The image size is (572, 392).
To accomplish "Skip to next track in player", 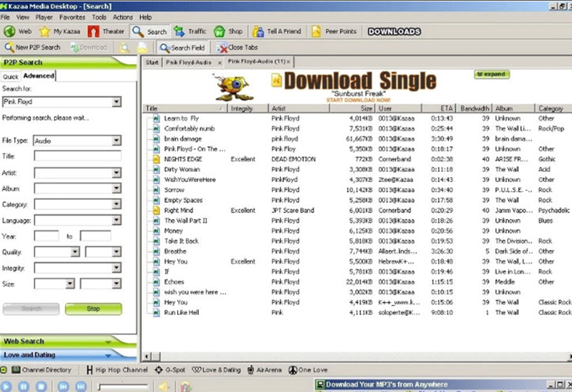I will (80, 386).
